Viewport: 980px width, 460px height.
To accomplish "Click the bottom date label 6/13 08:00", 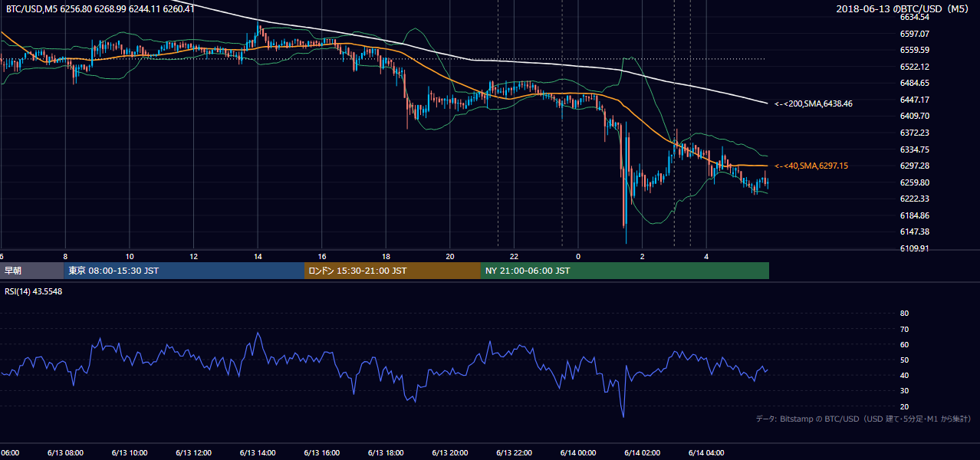I will pos(65,453).
